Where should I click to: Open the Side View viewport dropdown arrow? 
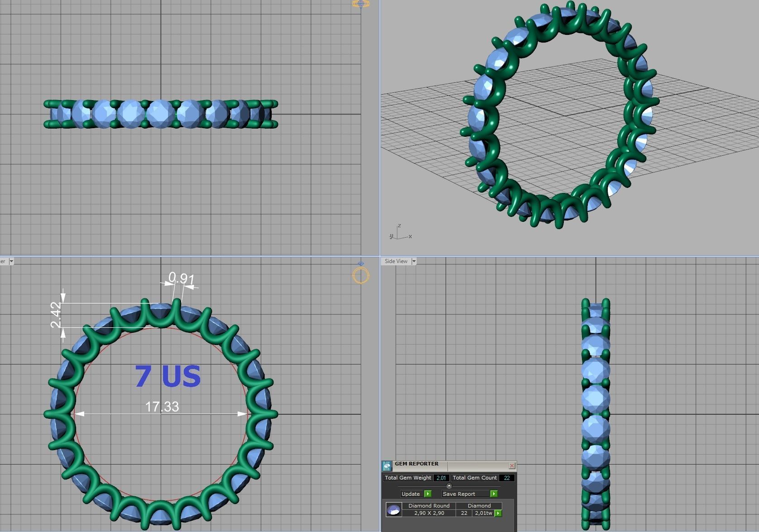pyautogui.click(x=413, y=261)
